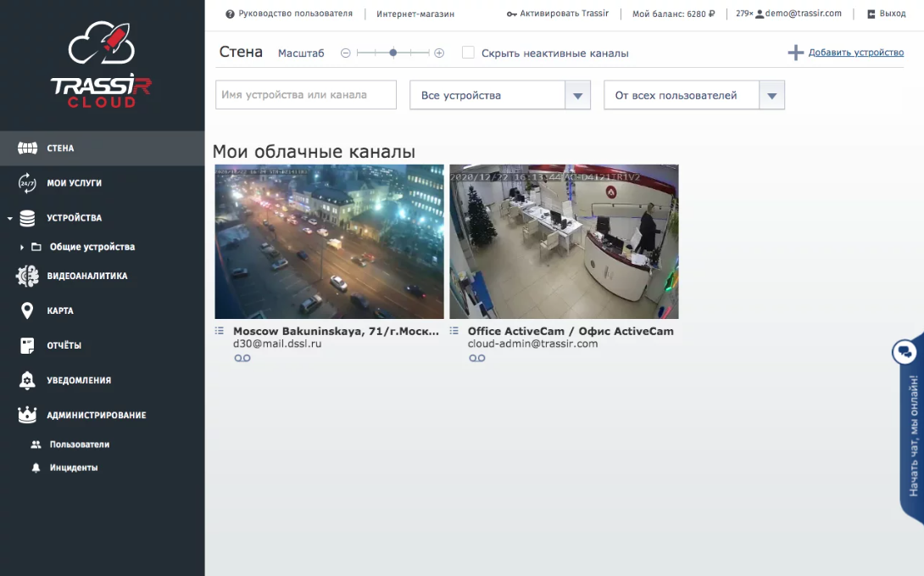
Task: Toggle the Скрыть неактивные каналы checkbox
Action: (468, 53)
